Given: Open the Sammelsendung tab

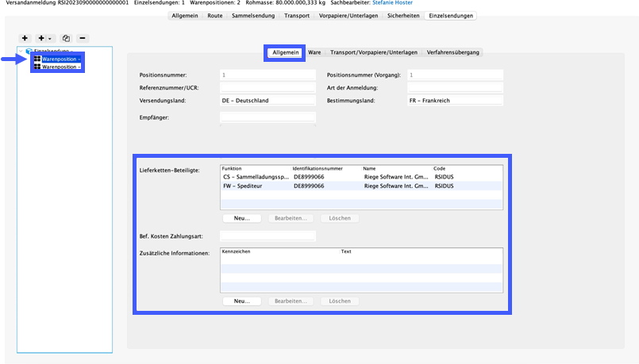Looking at the screenshot, I should click(253, 16).
